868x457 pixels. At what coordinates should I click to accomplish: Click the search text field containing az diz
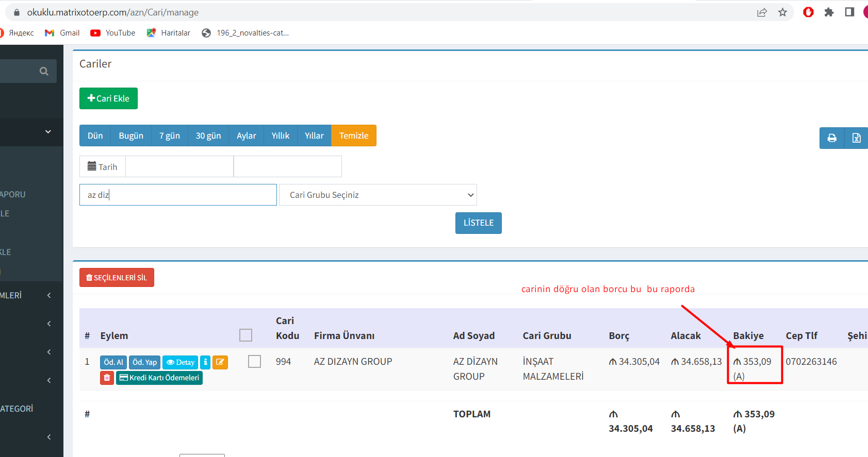coord(178,195)
